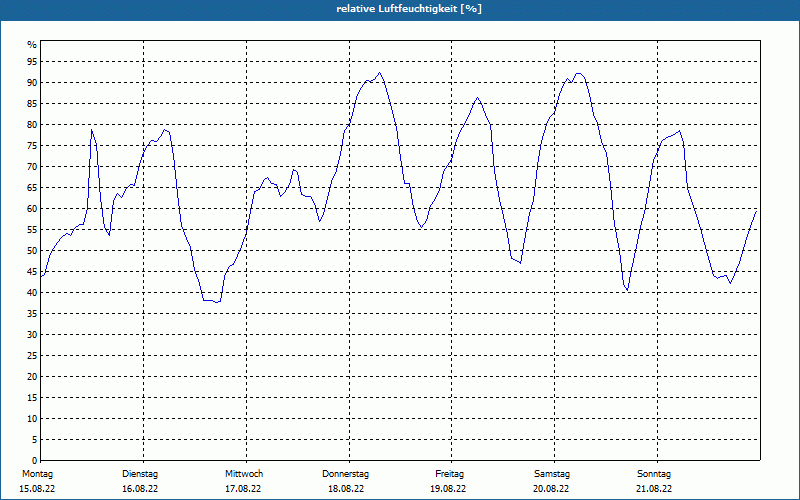Select the 'Sonntag' day label

[x=654, y=474]
